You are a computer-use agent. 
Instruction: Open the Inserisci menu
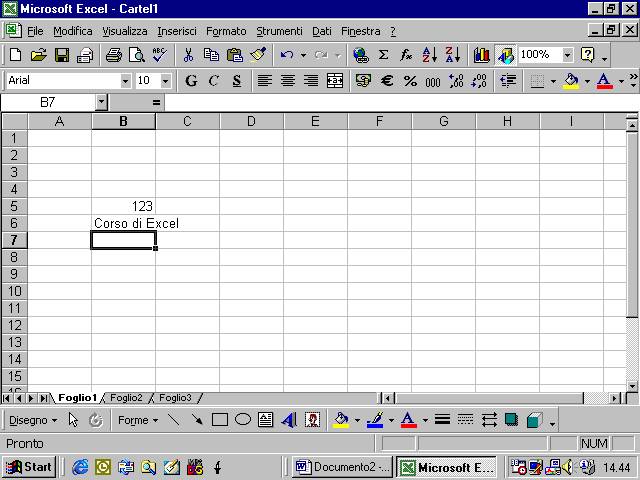177,31
